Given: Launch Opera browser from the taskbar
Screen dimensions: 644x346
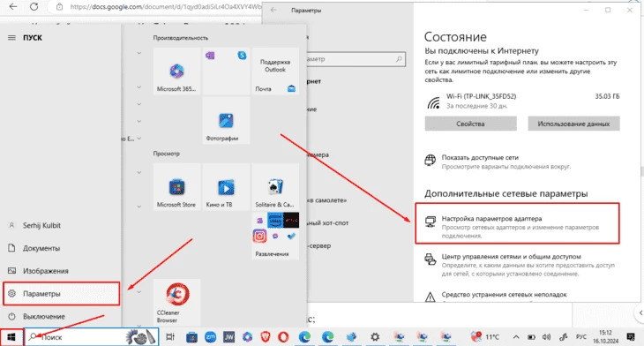Looking at the screenshot, I should tap(283, 337).
